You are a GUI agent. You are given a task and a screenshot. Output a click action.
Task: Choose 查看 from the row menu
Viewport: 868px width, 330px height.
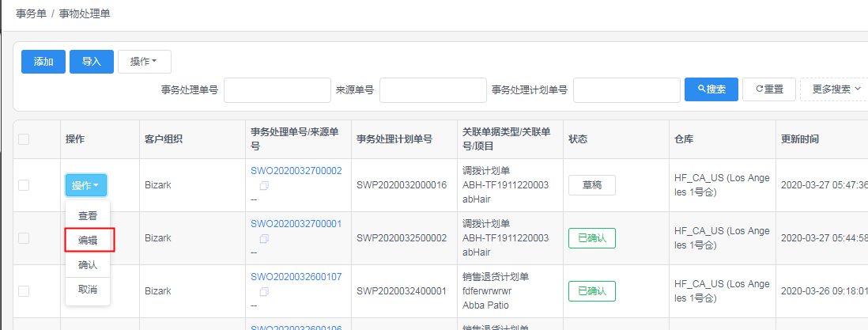tap(88, 216)
